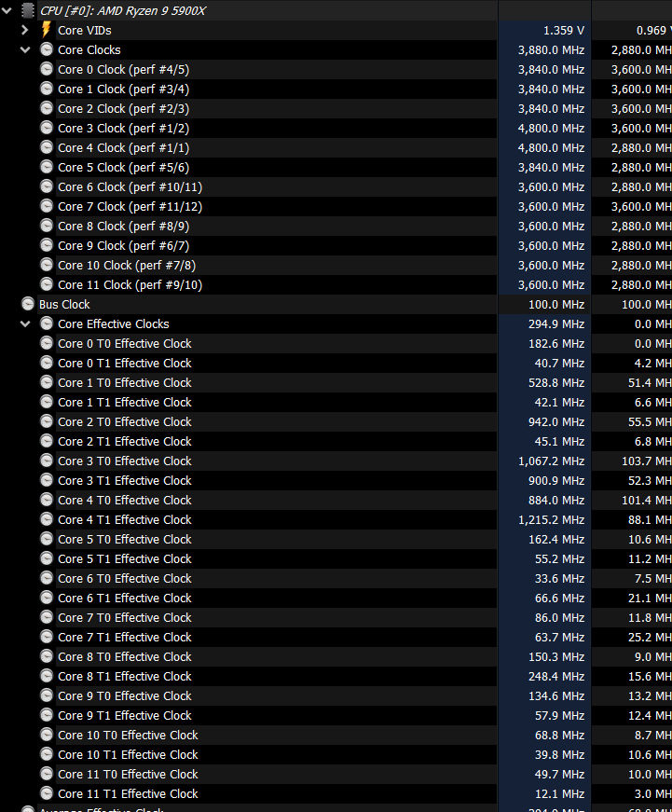
Task: Click the clock icon for Core 9 Clock
Action: (x=47, y=245)
